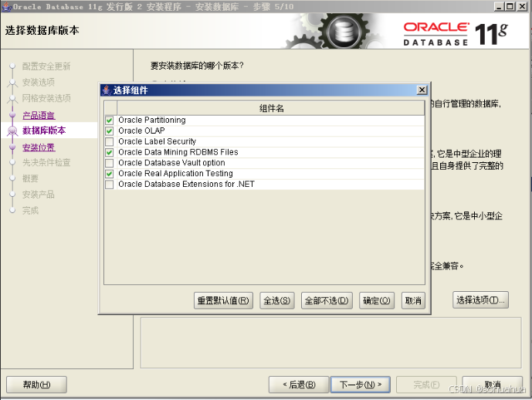Click the 先决条件检查 step label
Image resolution: width=532 pixels, height=400 pixels.
(46, 162)
